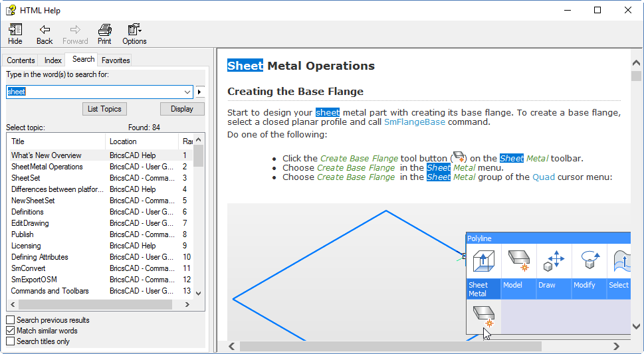Select the "Licensing" topic row
644x354 pixels.
(x=100, y=246)
